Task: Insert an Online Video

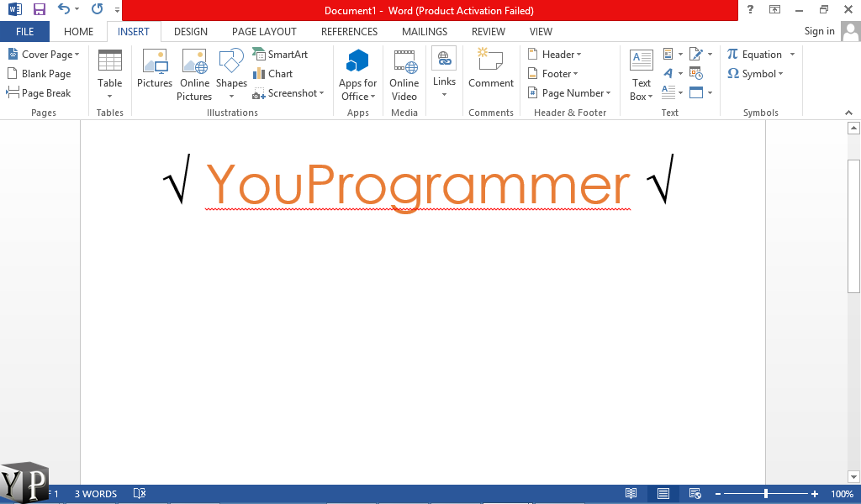Action: [x=404, y=75]
